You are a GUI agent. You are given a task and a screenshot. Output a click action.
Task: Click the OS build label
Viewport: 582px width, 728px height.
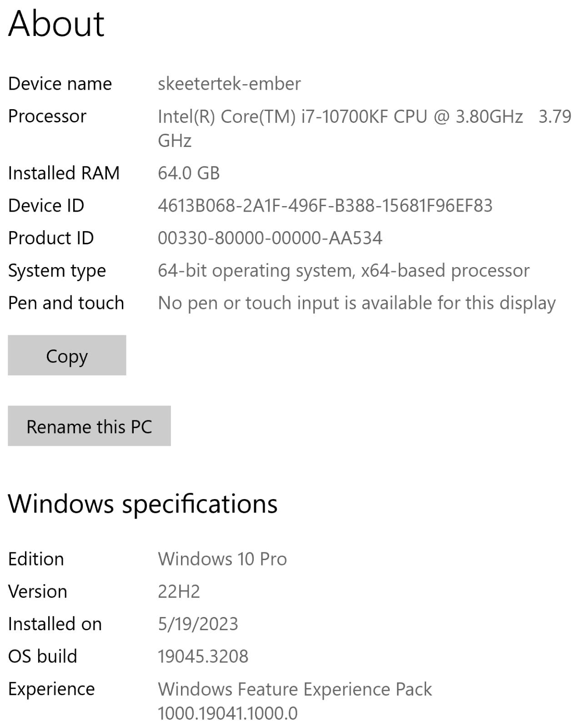(43, 656)
